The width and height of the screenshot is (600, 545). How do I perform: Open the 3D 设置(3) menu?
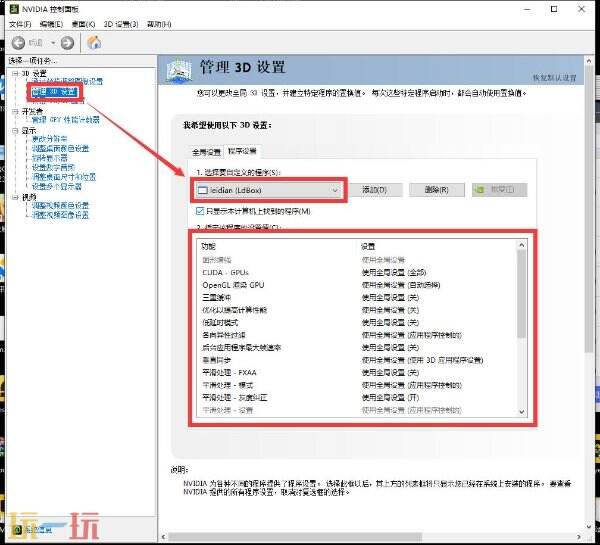coord(121,24)
